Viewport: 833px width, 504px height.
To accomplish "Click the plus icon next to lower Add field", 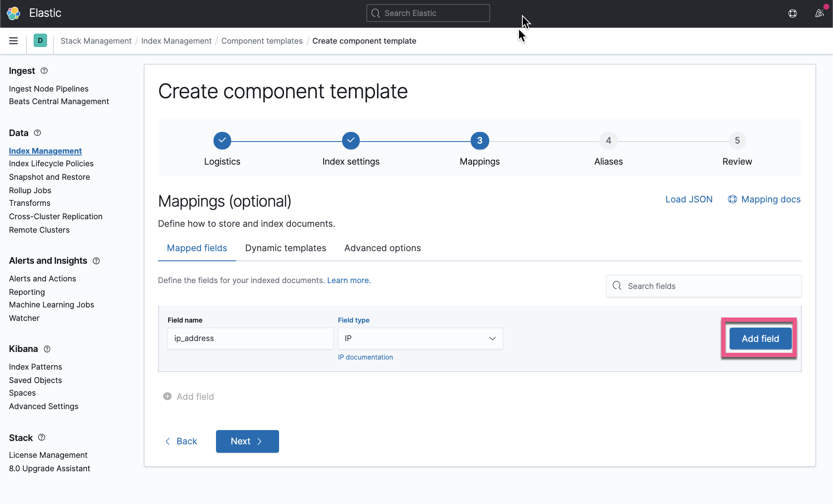I will pyautogui.click(x=167, y=396).
